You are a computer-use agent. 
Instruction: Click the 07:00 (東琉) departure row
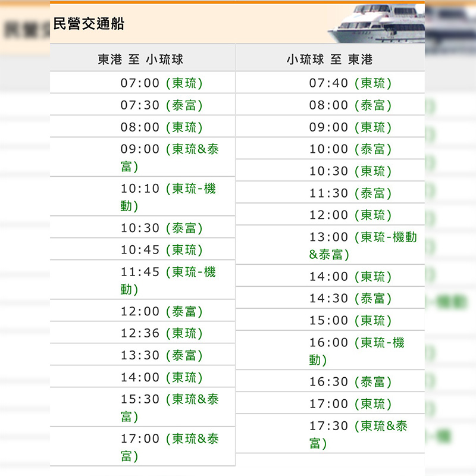161,83
